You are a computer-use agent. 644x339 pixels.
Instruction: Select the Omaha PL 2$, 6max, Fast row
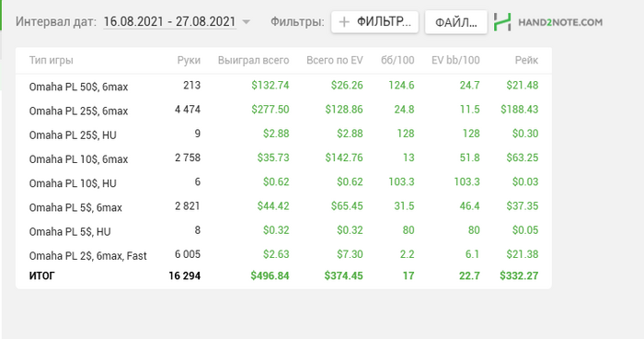(x=283, y=254)
